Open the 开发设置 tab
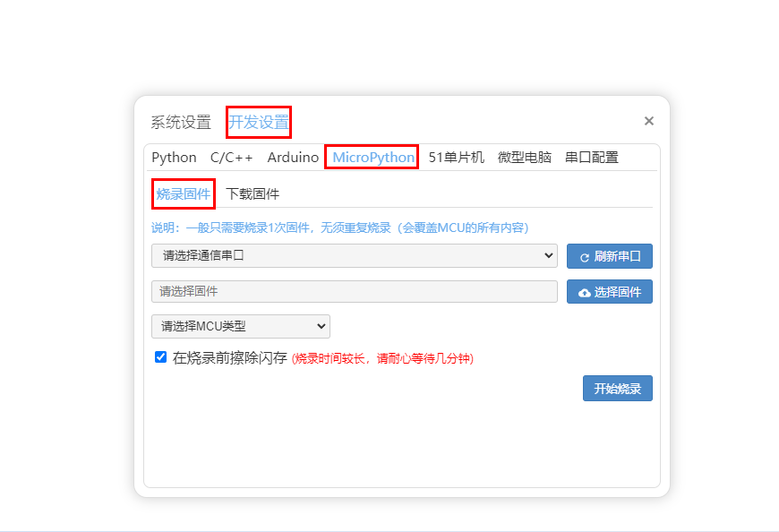Screen dimensions: 779x532 click(x=259, y=122)
